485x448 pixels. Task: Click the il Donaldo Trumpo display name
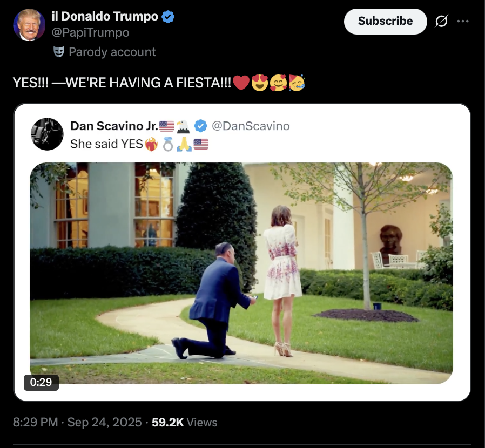coord(105,16)
